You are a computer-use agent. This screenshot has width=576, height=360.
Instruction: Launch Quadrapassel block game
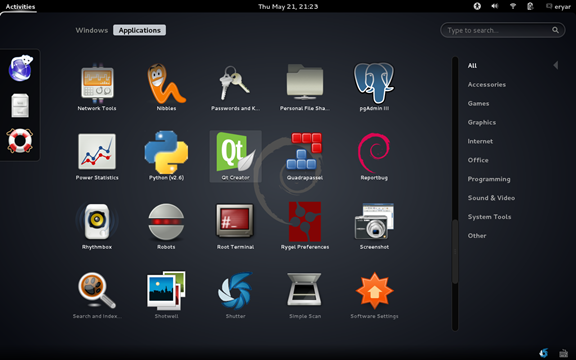click(x=305, y=156)
